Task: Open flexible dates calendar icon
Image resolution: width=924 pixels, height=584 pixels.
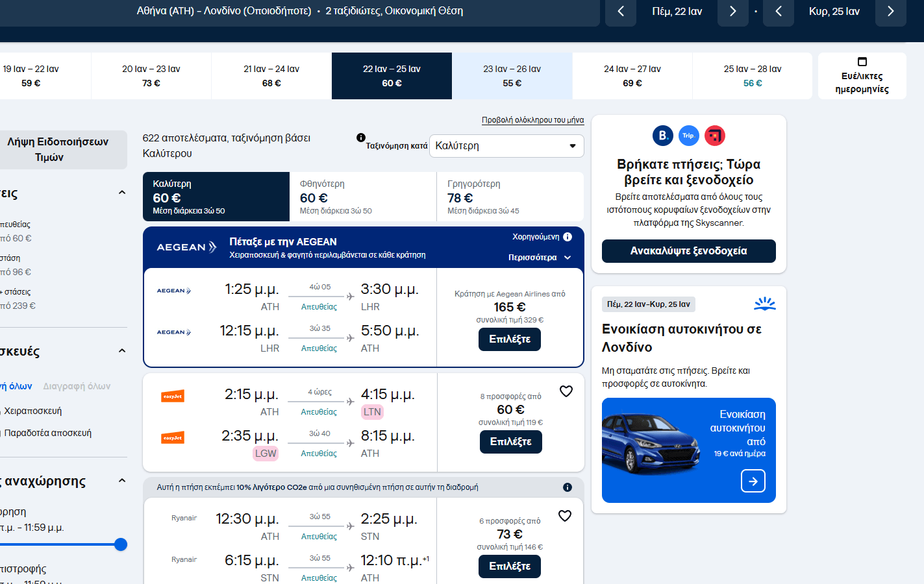Action: click(862, 62)
